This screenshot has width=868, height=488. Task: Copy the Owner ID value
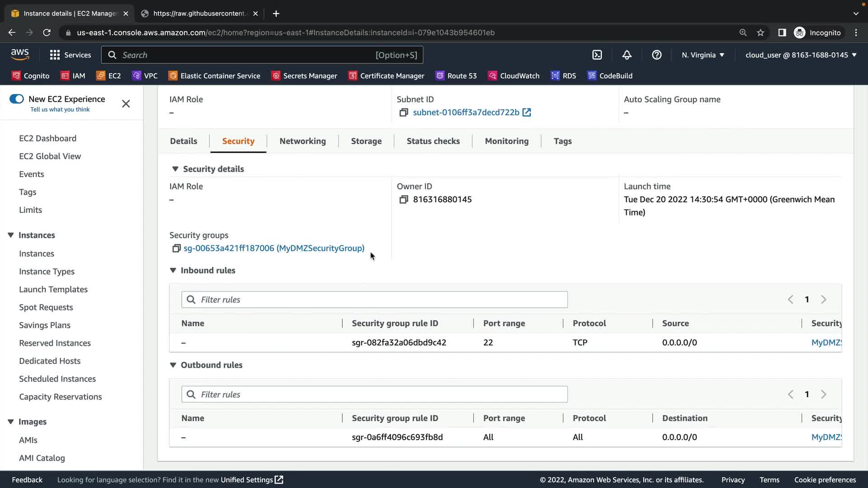pyautogui.click(x=404, y=200)
